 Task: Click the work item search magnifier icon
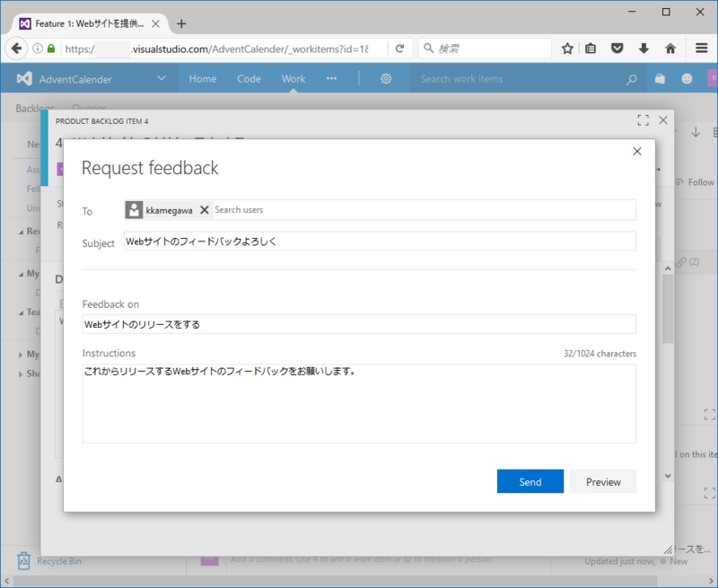click(632, 79)
